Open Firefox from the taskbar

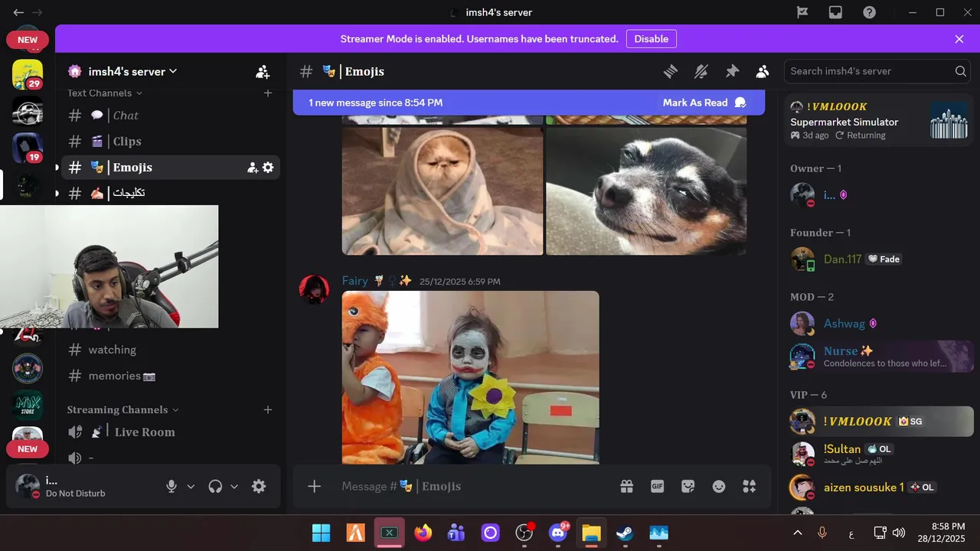click(423, 533)
